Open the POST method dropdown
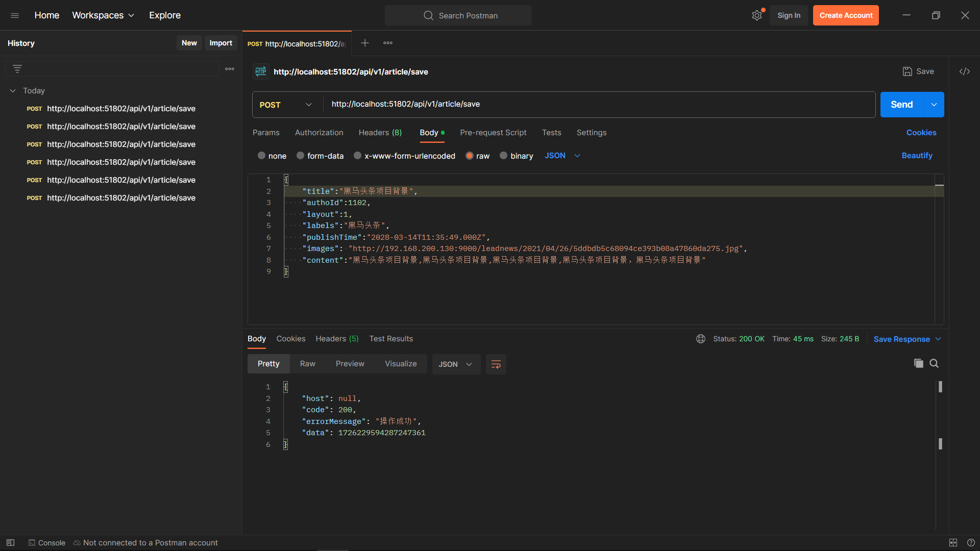 (x=286, y=105)
